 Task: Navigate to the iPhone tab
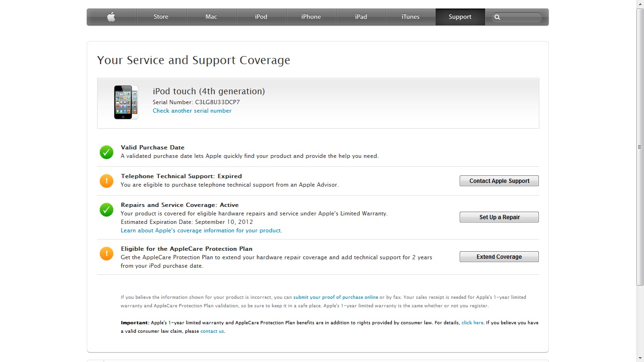pos(311,17)
